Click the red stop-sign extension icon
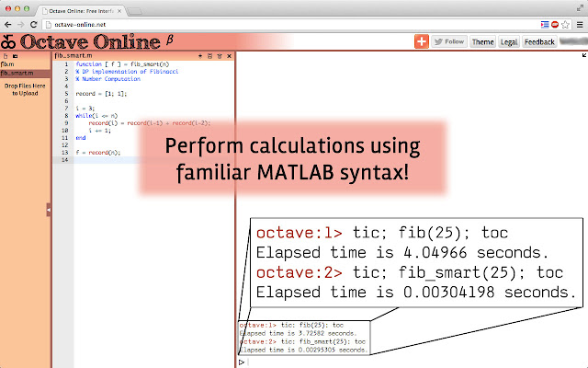588x368 pixels. (555, 25)
